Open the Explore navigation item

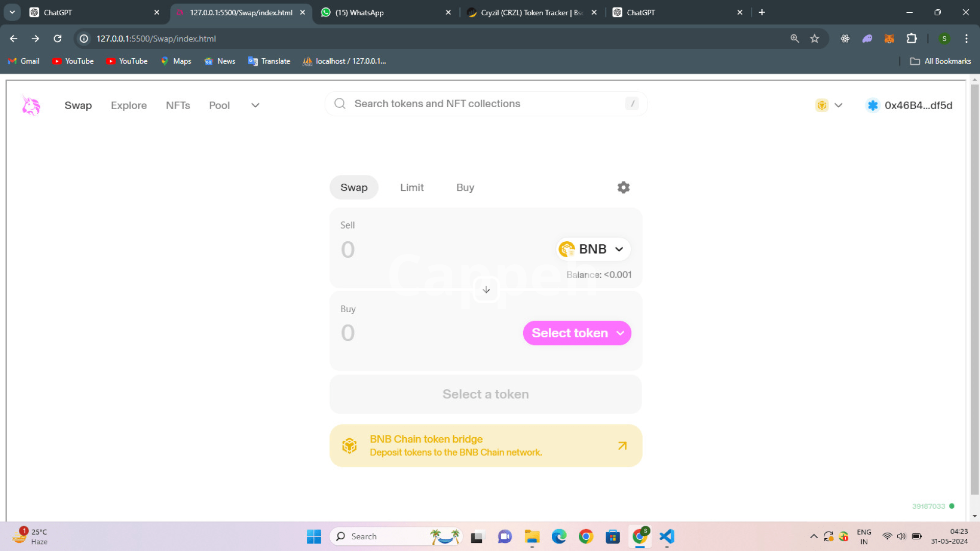click(129, 106)
